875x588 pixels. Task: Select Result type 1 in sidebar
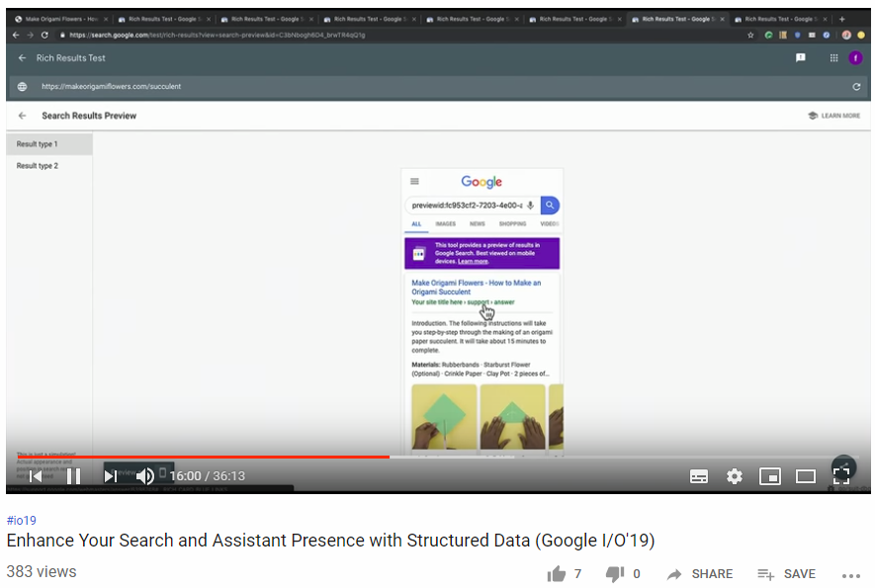49,144
